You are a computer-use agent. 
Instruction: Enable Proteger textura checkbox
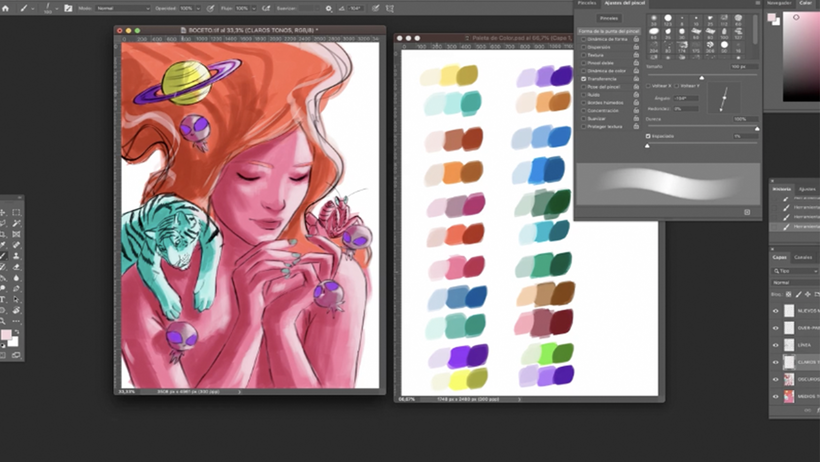point(584,127)
